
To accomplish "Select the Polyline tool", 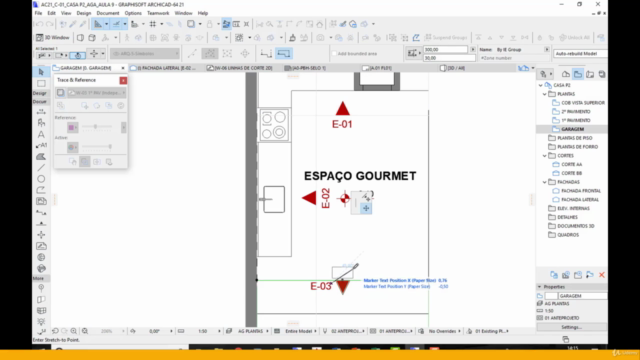I will (x=41, y=190).
